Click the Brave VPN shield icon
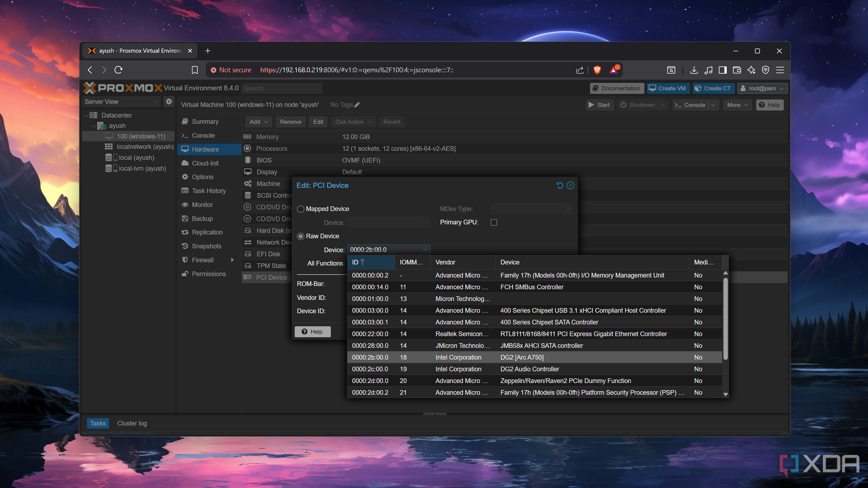Viewport: 868px width, 488px height. coord(766,70)
